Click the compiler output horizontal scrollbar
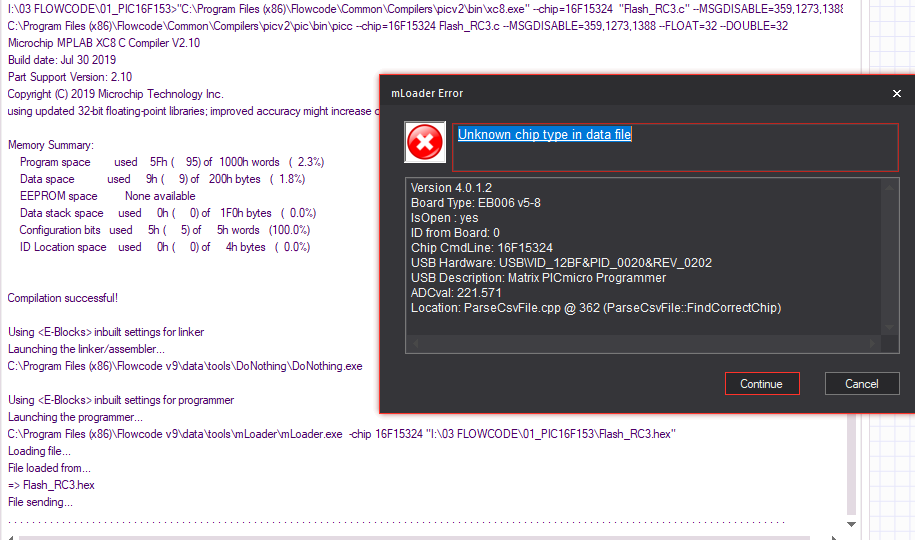 click(414, 538)
